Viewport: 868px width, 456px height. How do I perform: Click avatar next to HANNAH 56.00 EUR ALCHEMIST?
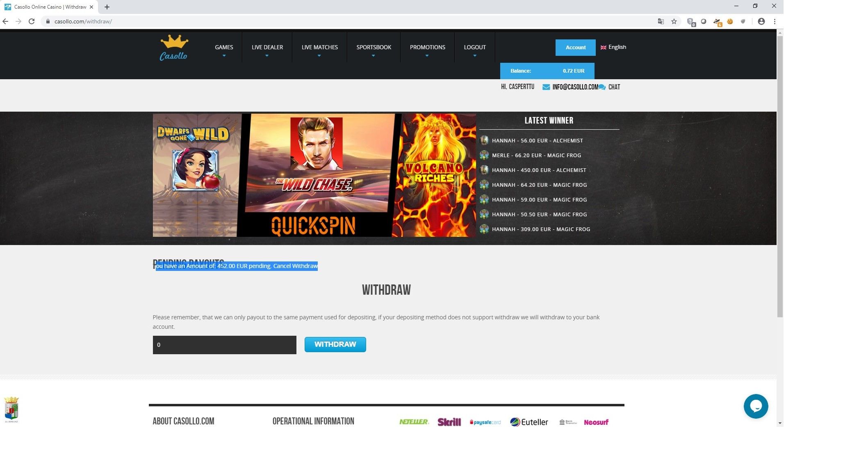coord(484,140)
